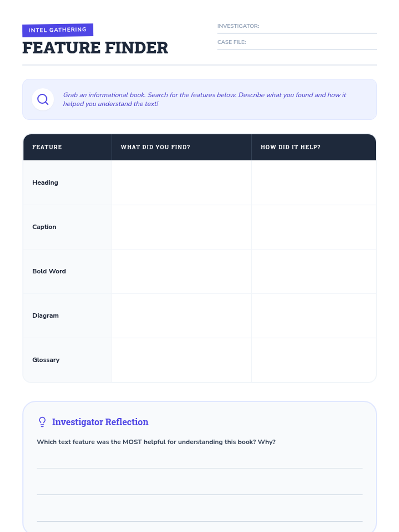Select the Intel Gathering badge

click(x=58, y=30)
